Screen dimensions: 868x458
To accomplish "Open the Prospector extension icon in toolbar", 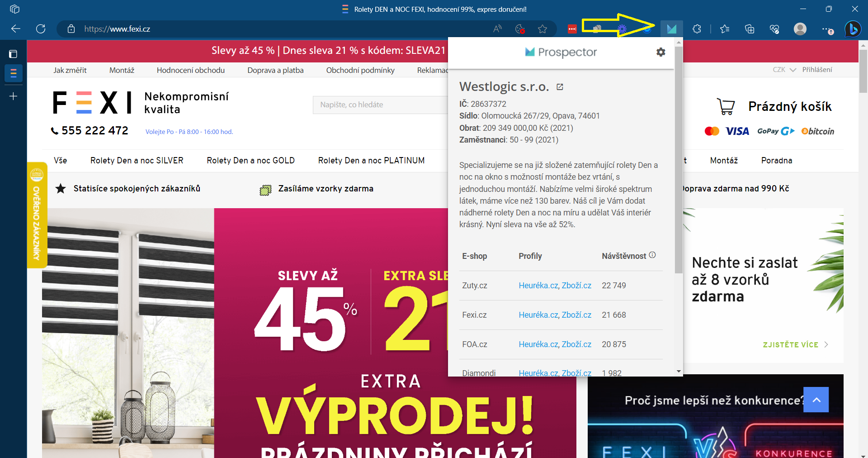I will point(671,29).
